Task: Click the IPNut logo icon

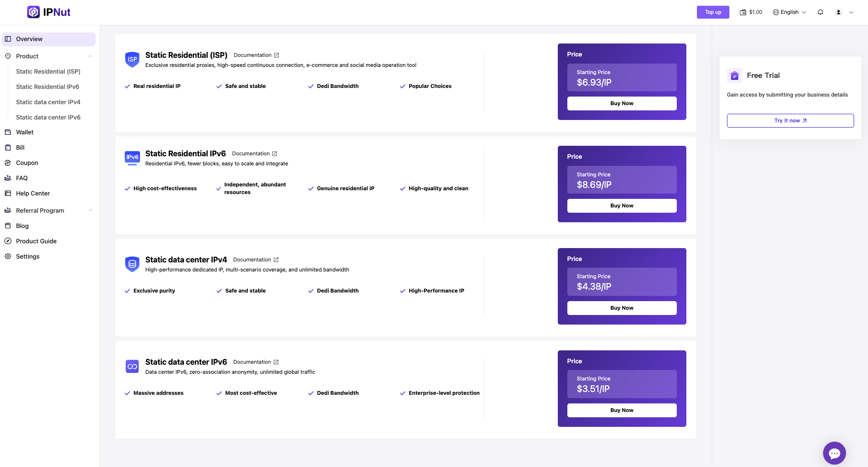Action: tap(33, 12)
